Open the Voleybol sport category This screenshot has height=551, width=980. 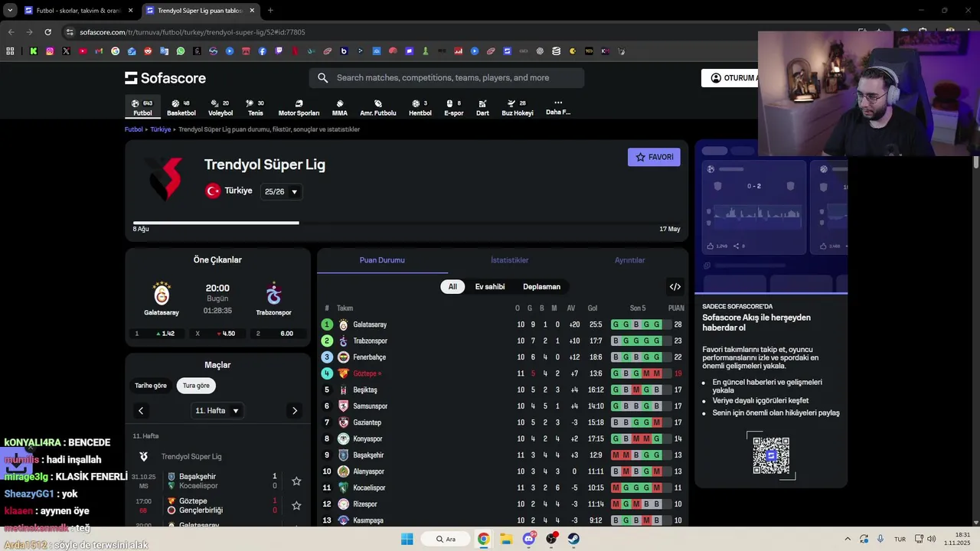[x=220, y=108]
